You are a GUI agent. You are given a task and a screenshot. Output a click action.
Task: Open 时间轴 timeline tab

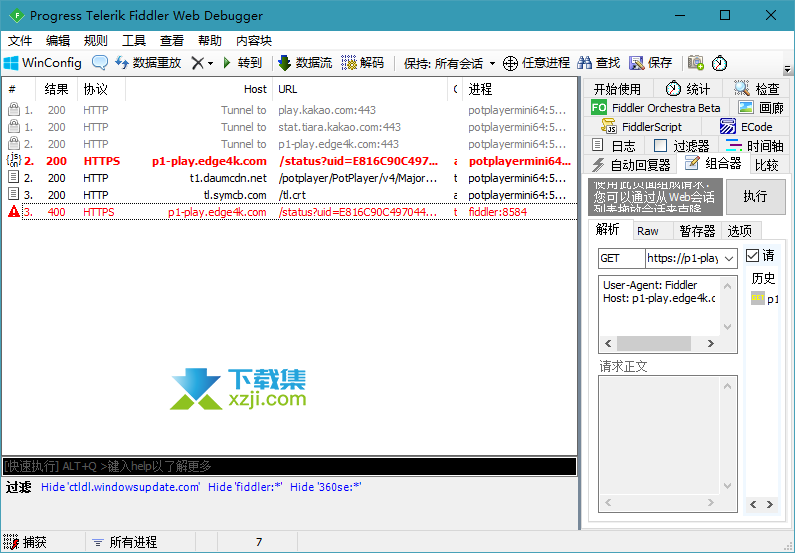pyautogui.click(x=755, y=146)
